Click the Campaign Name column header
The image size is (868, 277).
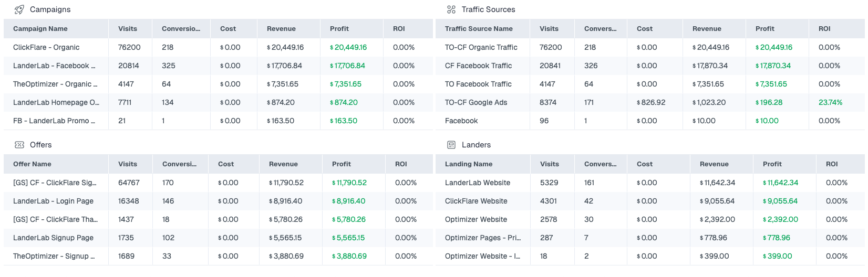[x=40, y=29]
